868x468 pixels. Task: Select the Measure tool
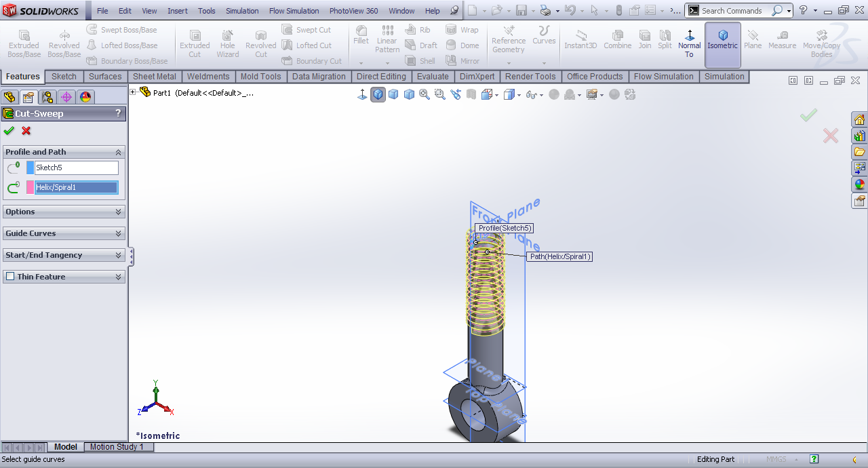[782, 41]
